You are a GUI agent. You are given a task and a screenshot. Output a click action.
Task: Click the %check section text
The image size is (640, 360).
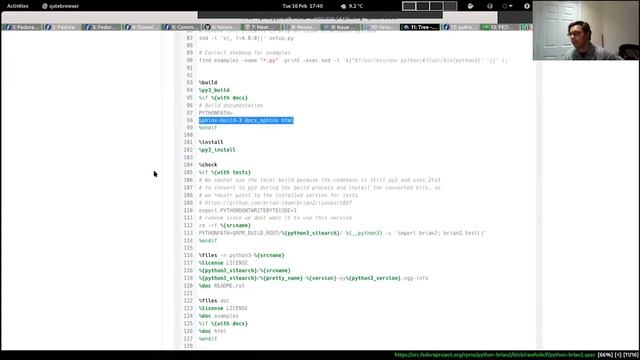[x=208, y=165]
